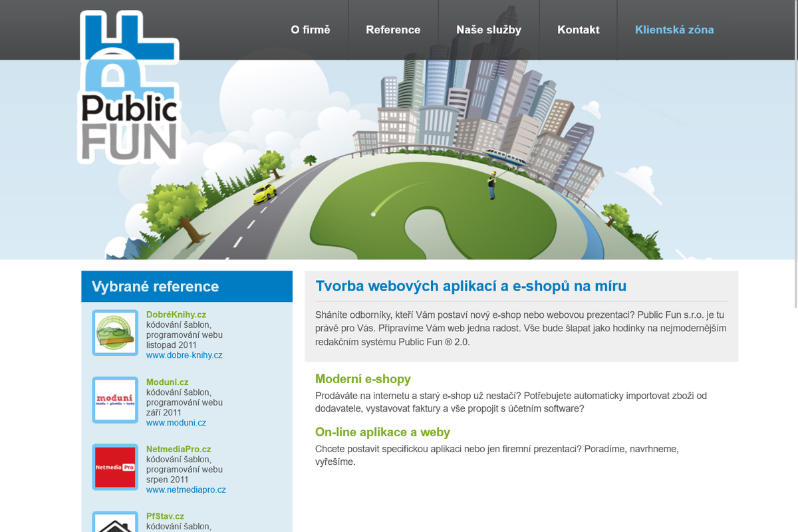Open Naše služby in navigation
Screen dimensions: 798x532
(489, 30)
